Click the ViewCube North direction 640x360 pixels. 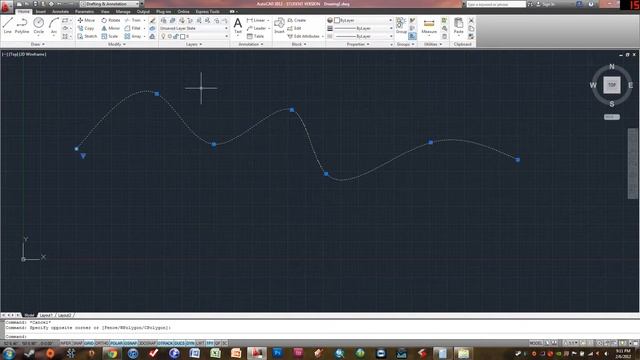[611, 67]
